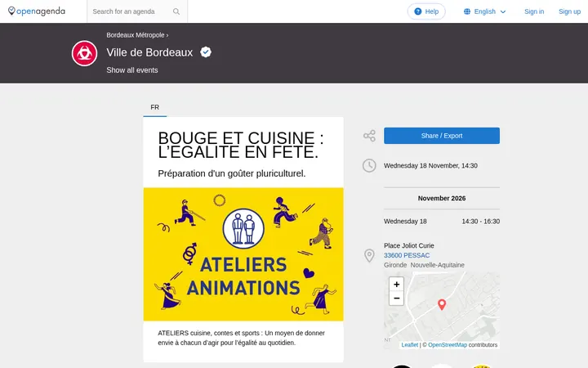Select the Wednesday 18 timing row
The height and width of the screenshot is (368, 588).
click(x=441, y=221)
